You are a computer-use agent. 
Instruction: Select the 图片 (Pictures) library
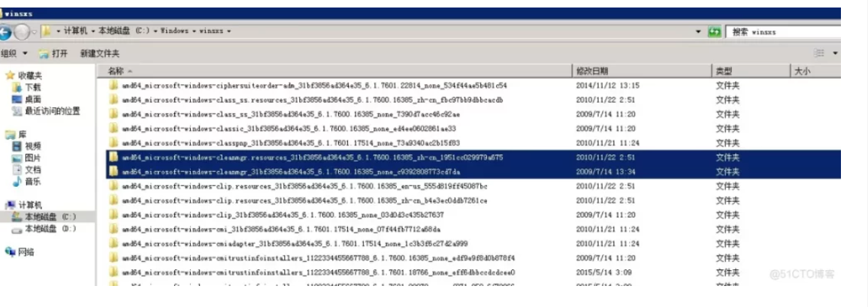point(32,158)
